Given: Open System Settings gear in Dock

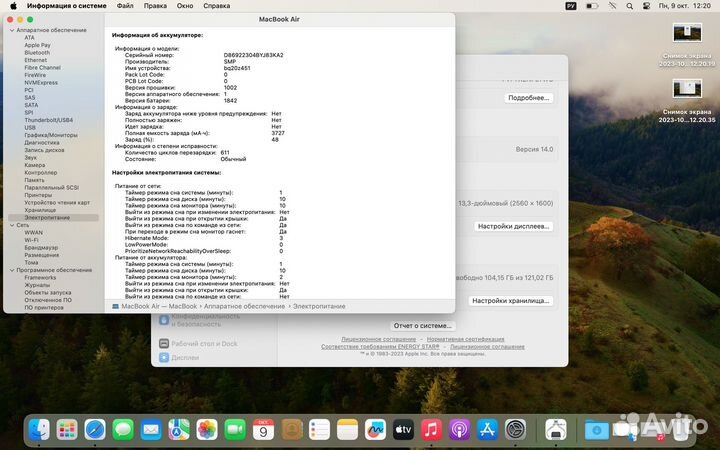Looking at the screenshot, I should tap(515, 430).
